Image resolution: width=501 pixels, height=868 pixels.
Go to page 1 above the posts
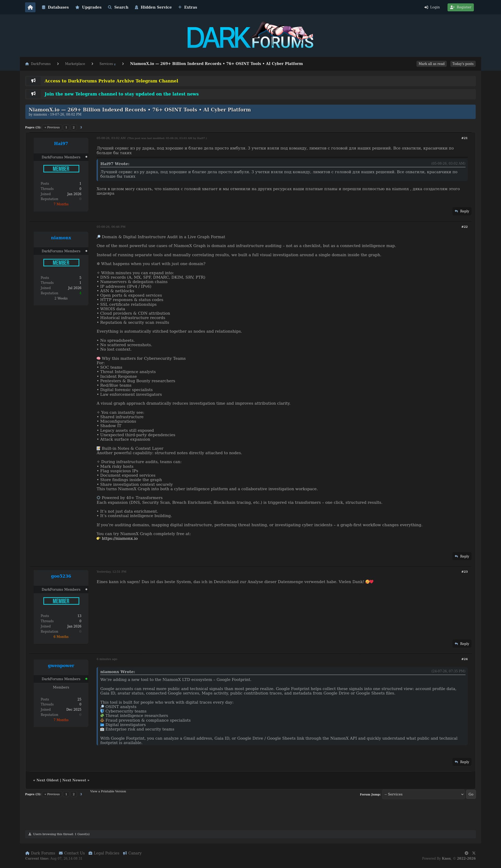click(x=66, y=128)
